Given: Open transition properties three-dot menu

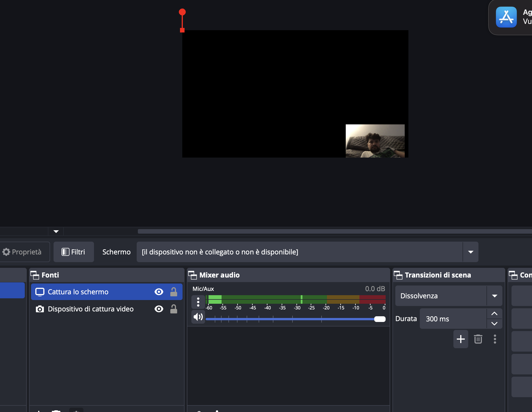Looking at the screenshot, I should (x=495, y=339).
